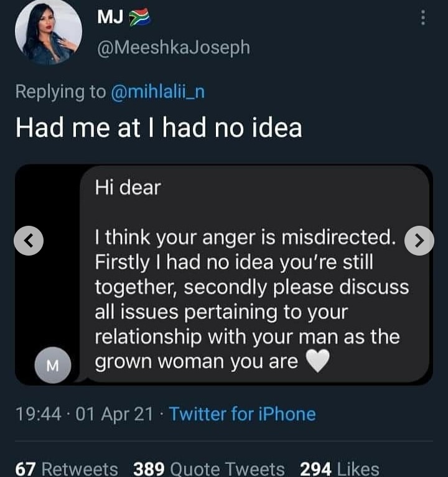View the 294 Likes list

tap(339, 468)
